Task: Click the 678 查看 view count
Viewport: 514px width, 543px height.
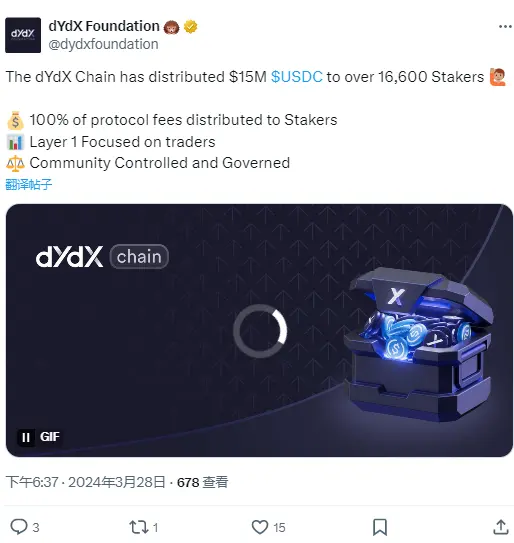Action: click(x=202, y=482)
